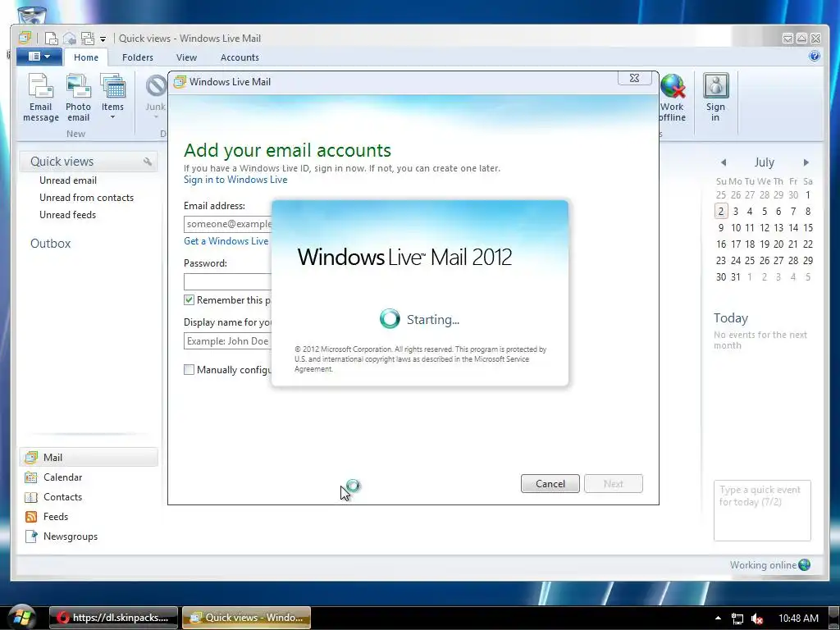The image size is (840, 630).
Task: Open the Windows Start button
Action: click(22, 617)
